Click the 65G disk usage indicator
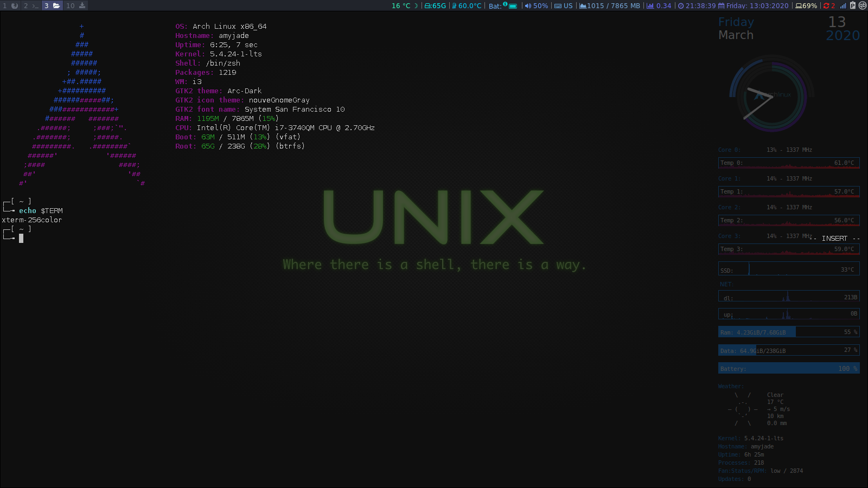This screenshot has width=868, height=488. 435,6
